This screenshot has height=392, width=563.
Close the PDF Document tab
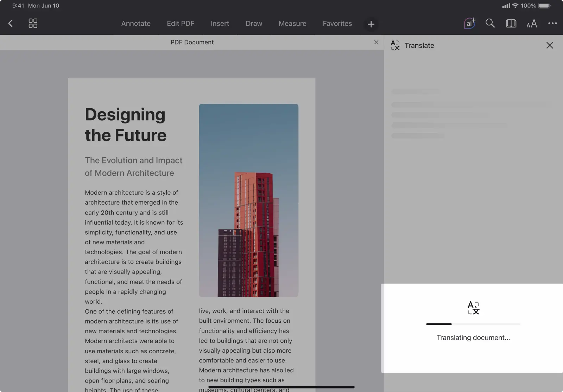pos(376,42)
